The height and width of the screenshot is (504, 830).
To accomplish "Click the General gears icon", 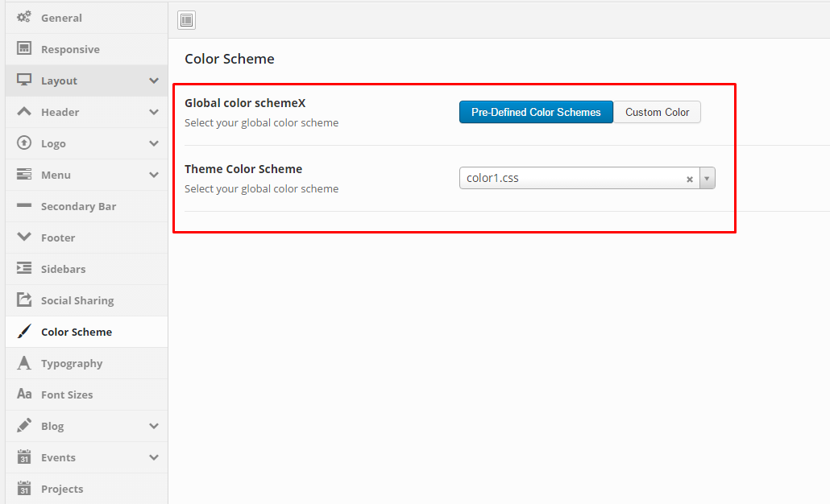I will (x=24, y=17).
